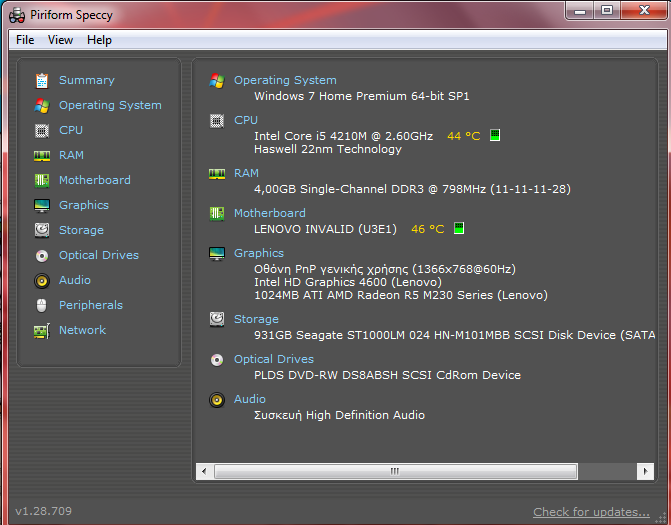
Task: Click the Optical Drives disc icon in summary panel
Action: pos(217,360)
